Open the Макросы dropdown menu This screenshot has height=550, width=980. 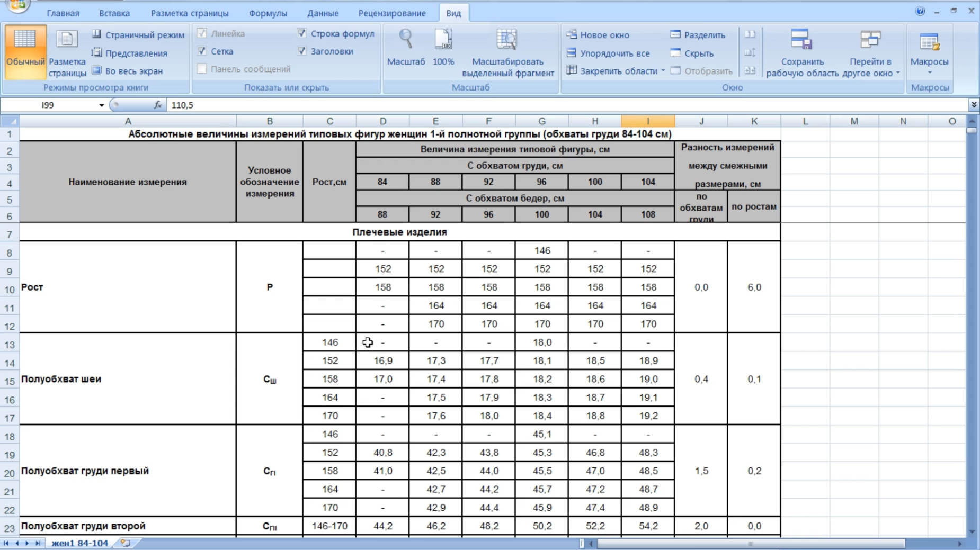tap(929, 73)
